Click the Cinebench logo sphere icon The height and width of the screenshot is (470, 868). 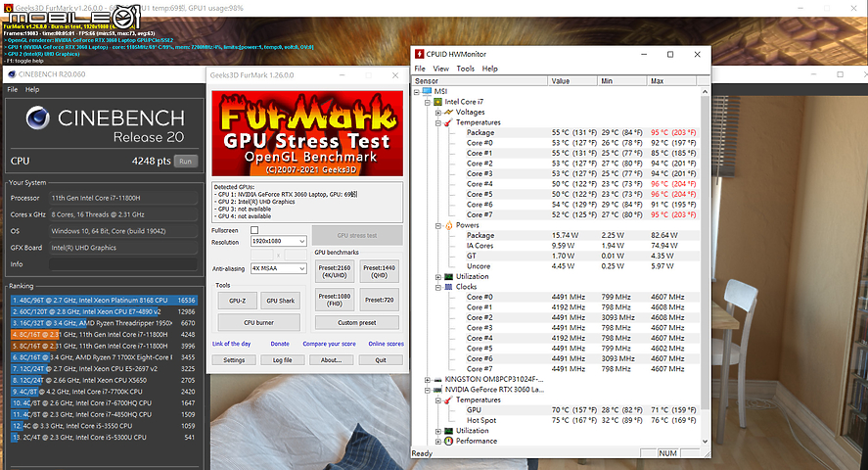click(37, 117)
